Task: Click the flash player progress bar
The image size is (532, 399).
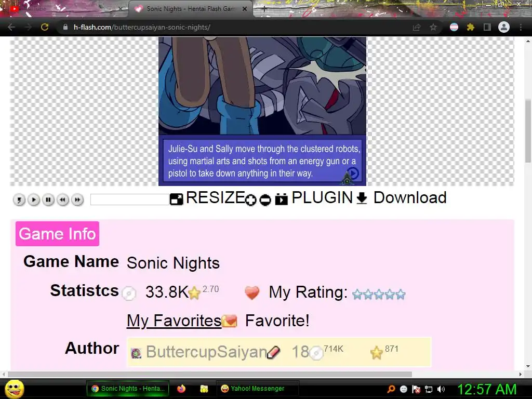Action: click(130, 199)
